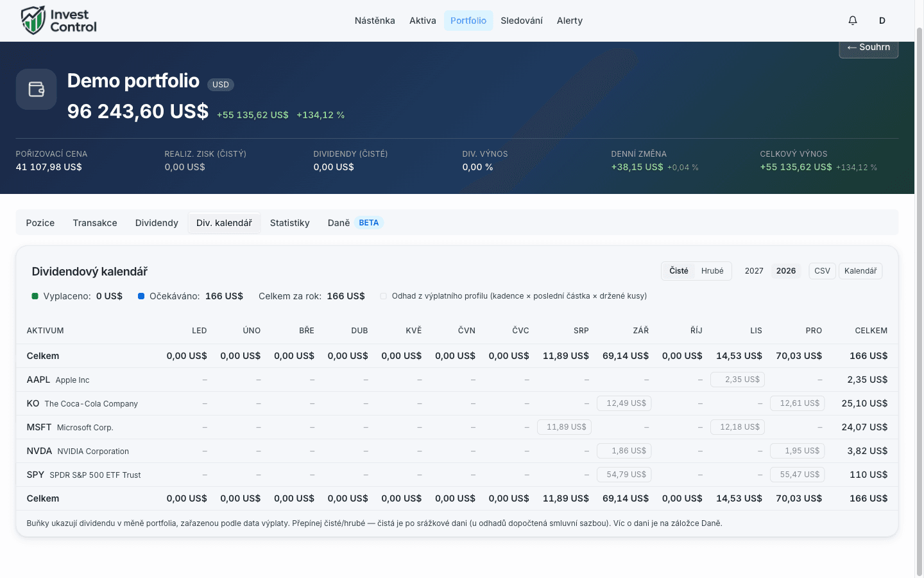Open the notifications bell
Image resolution: width=924 pixels, height=578 pixels.
pyautogui.click(x=853, y=21)
